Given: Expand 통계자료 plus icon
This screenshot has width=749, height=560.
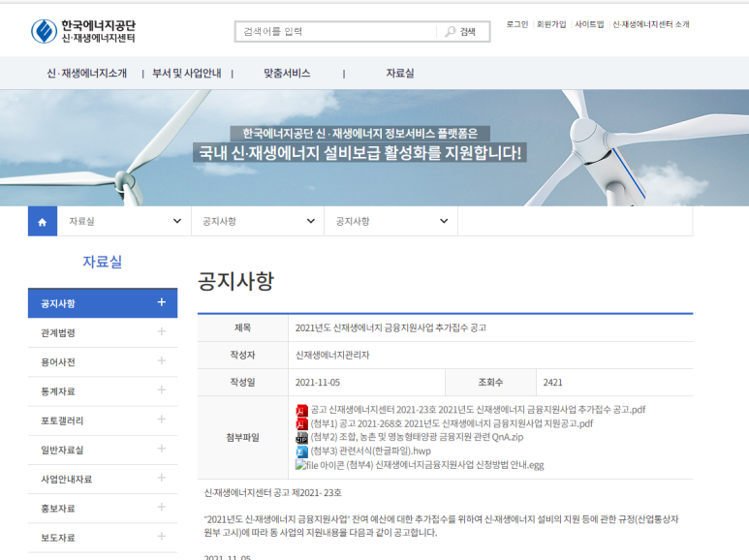Looking at the screenshot, I should tap(162, 389).
